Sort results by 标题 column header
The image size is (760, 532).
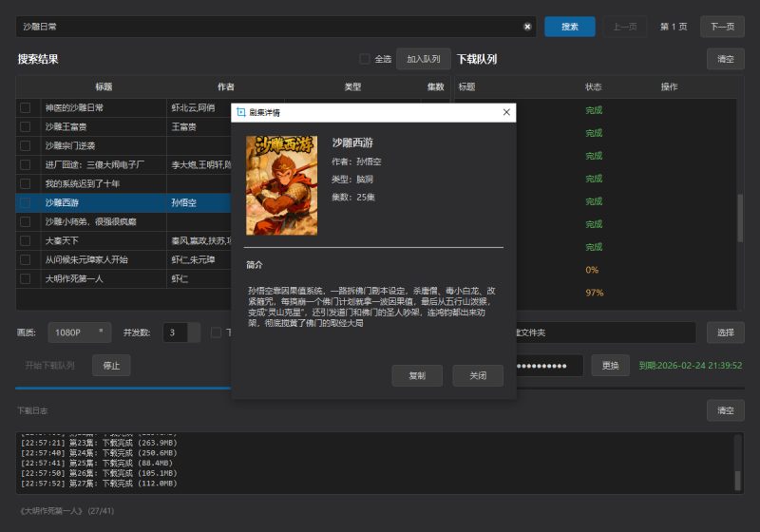click(x=104, y=86)
